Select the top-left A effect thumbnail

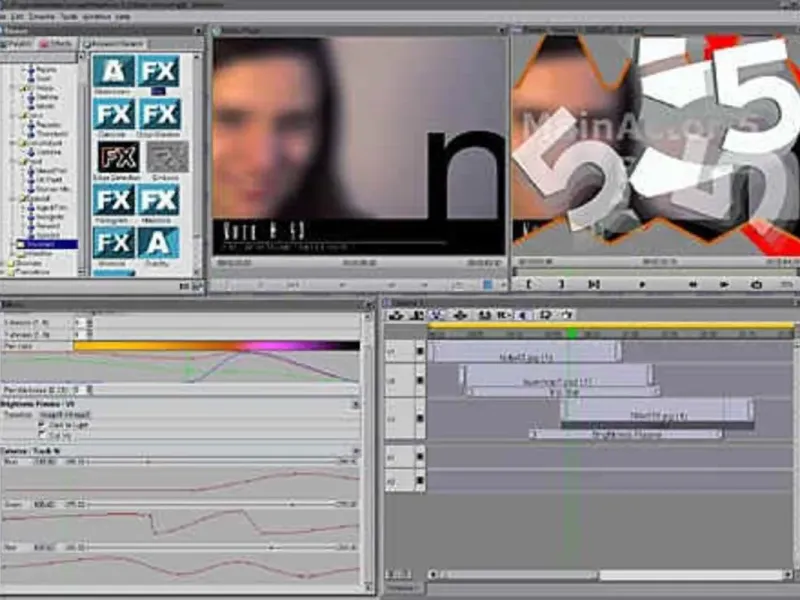(114, 71)
